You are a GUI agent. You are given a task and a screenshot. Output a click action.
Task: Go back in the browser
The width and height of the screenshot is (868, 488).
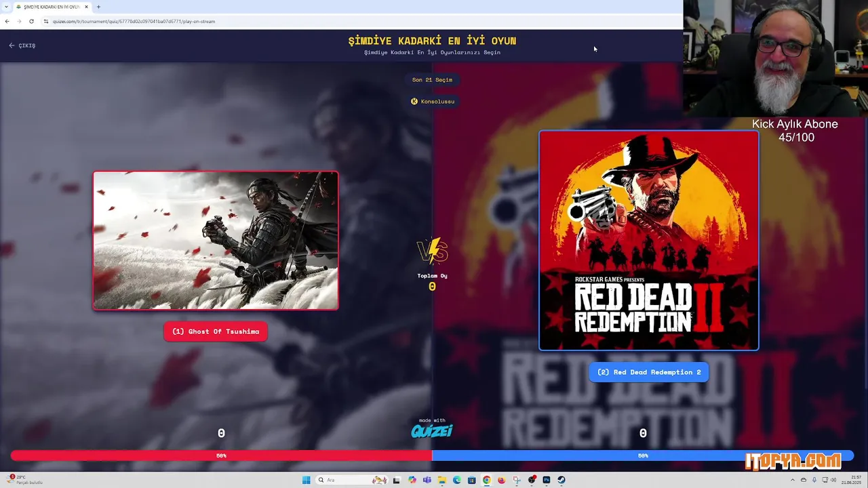tap(7, 21)
